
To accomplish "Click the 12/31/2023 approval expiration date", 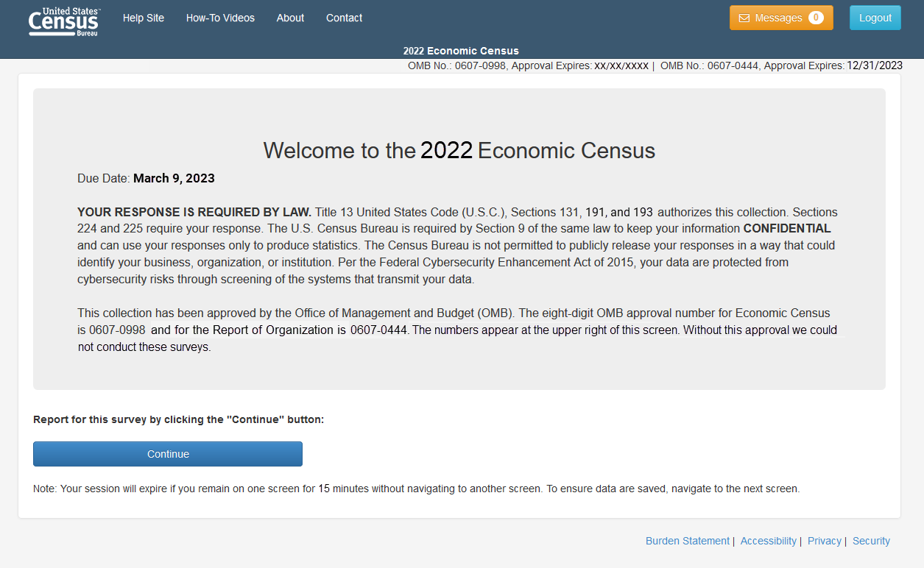I will point(875,65).
